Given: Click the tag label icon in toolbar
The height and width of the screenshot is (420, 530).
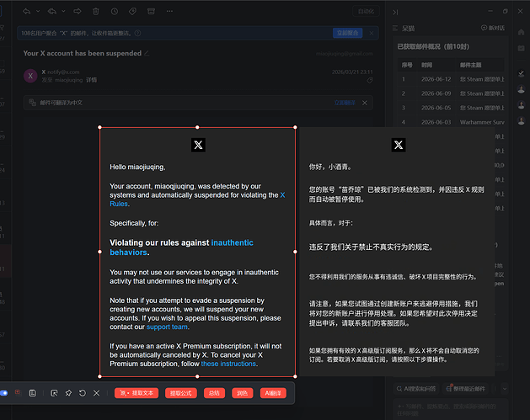Looking at the screenshot, I should pos(132,11).
